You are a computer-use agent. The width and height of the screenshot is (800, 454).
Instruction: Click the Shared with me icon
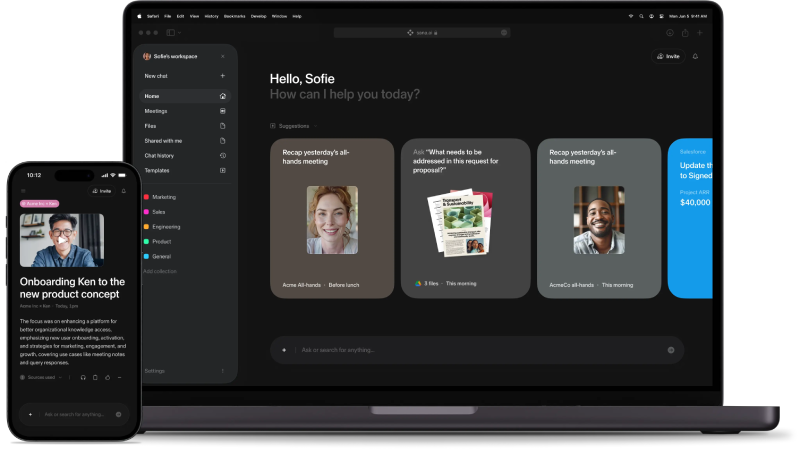click(222, 140)
